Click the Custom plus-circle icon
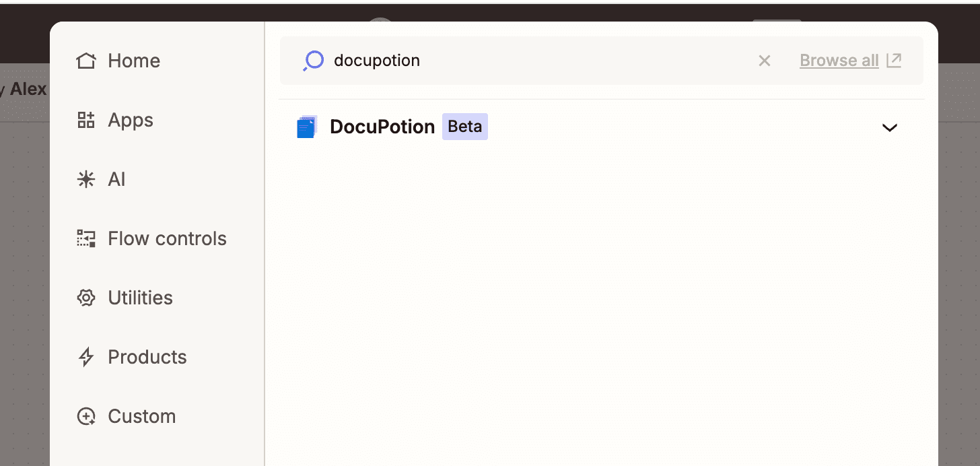 click(x=86, y=416)
